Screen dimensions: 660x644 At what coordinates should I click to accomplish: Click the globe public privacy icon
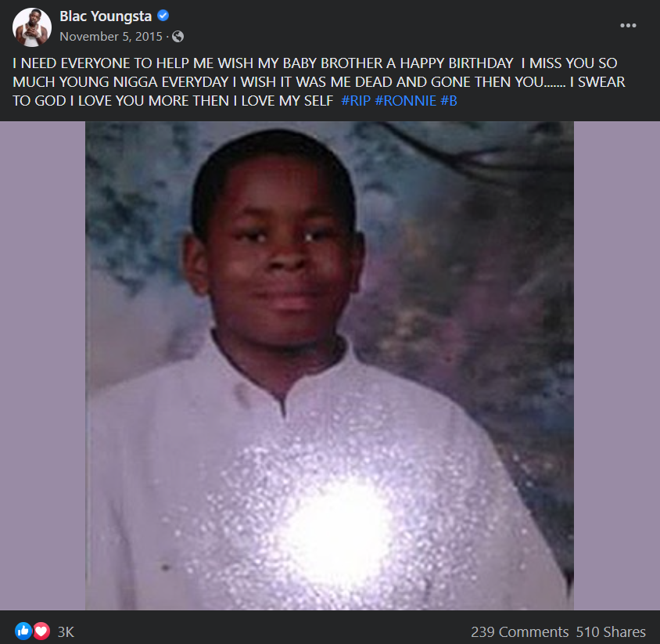click(x=178, y=37)
